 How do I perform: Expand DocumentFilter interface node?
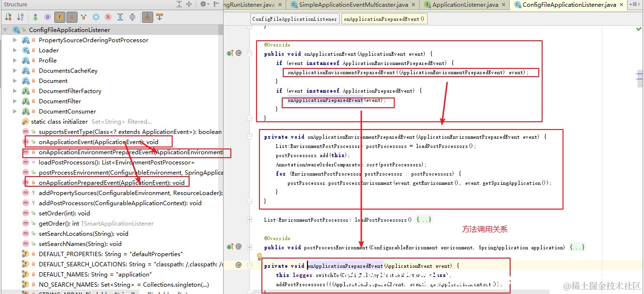tap(15, 101)
